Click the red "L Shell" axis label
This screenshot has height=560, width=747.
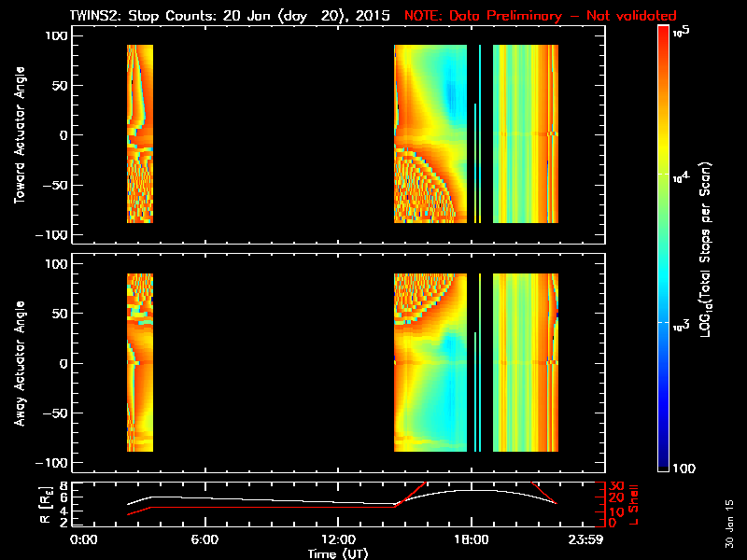633,505
